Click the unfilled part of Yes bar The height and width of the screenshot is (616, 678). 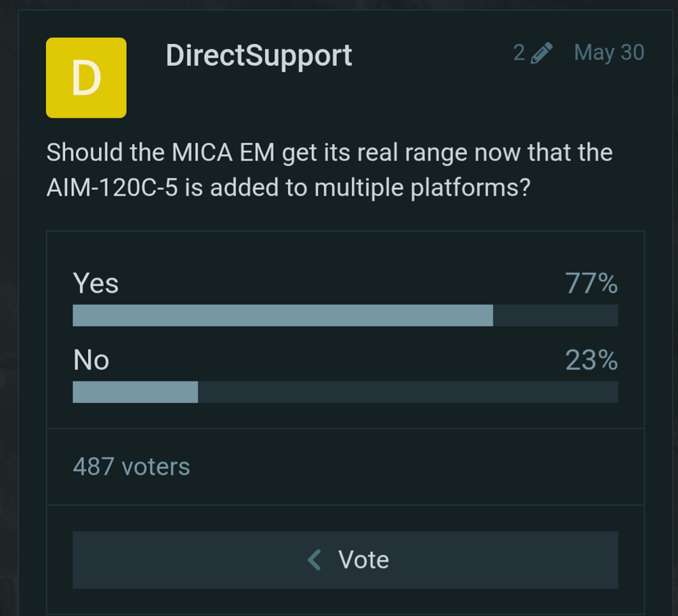pos(556,316)
